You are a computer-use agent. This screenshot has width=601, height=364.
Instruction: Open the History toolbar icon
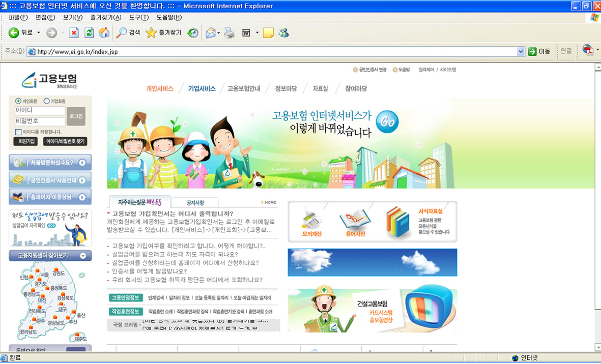coord(193,33)
